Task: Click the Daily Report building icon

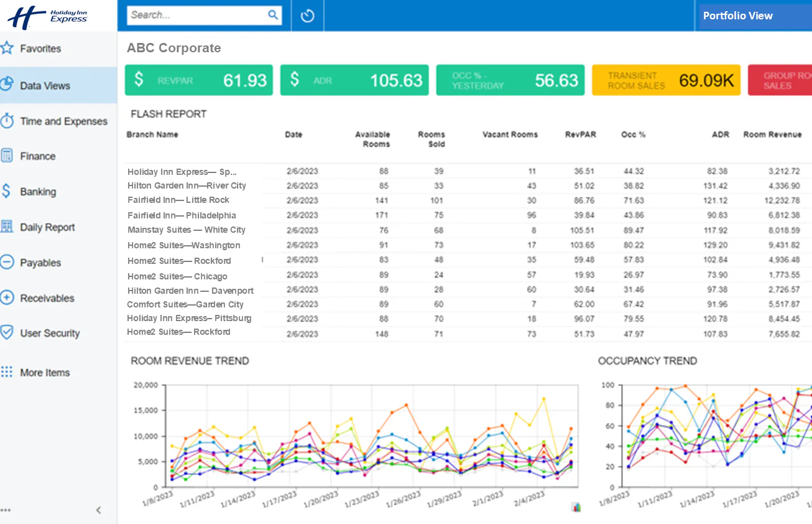Action: [7, 227]
